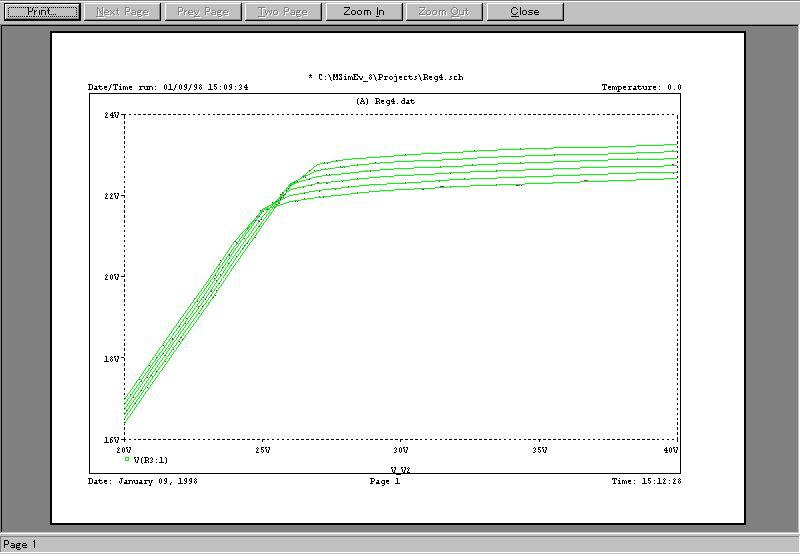Image resolution: width=800 pixels, height=554 pixels.
Task: Select the Date/Time run header text
Action: pos(168,88)
